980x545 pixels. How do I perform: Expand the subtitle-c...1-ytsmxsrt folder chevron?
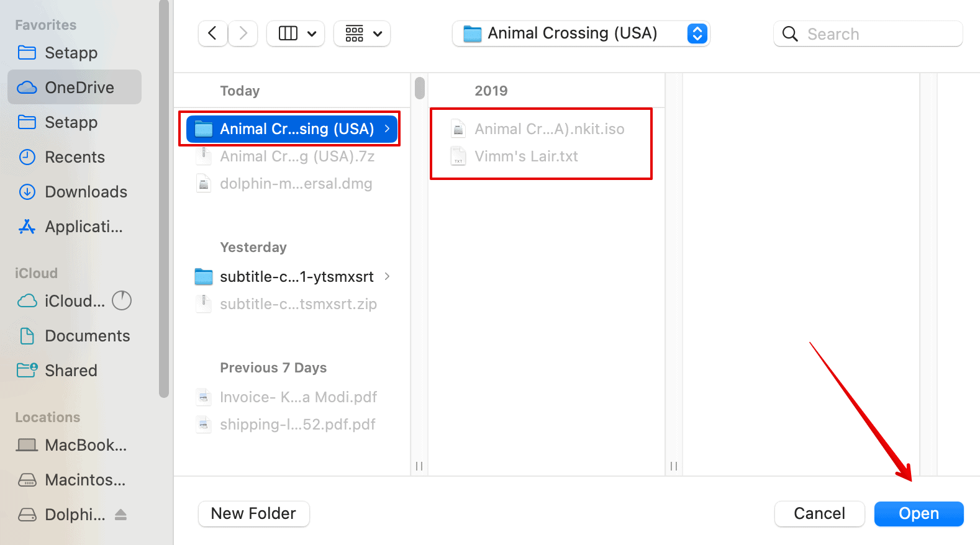point(387,276)
